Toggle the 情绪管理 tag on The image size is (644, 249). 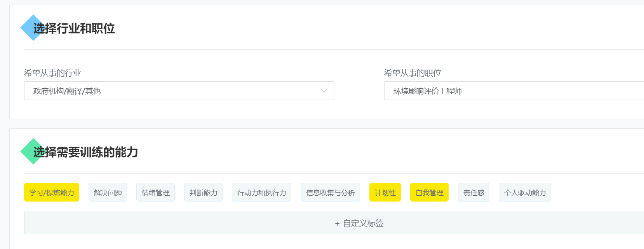155,193
